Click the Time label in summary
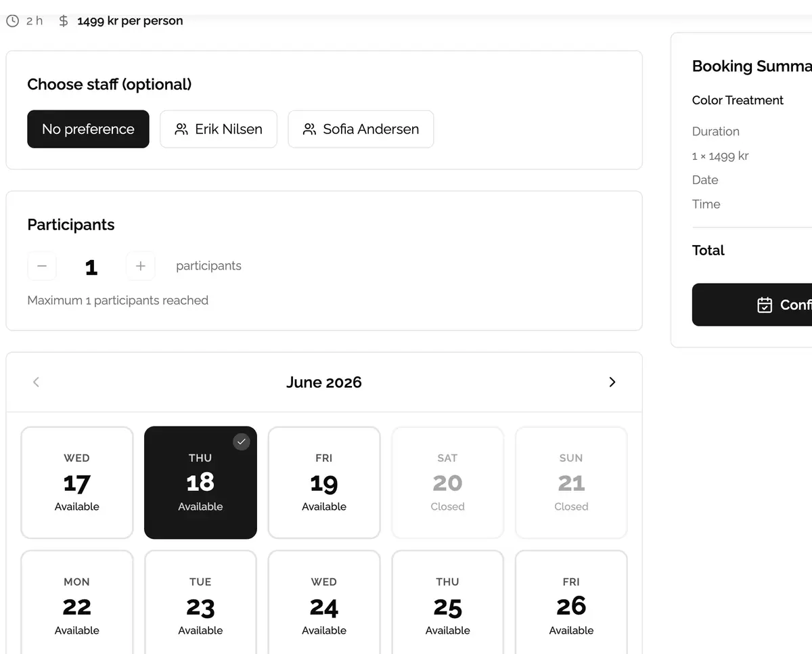Viewport: 812px width, 654px height. coord(706,204)
